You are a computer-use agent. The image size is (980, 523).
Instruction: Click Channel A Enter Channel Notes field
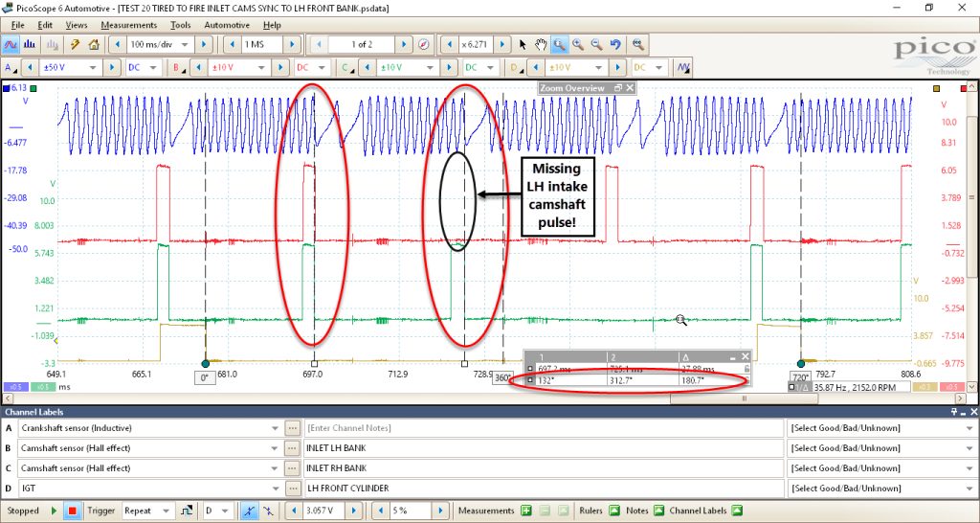coord(544,428)
